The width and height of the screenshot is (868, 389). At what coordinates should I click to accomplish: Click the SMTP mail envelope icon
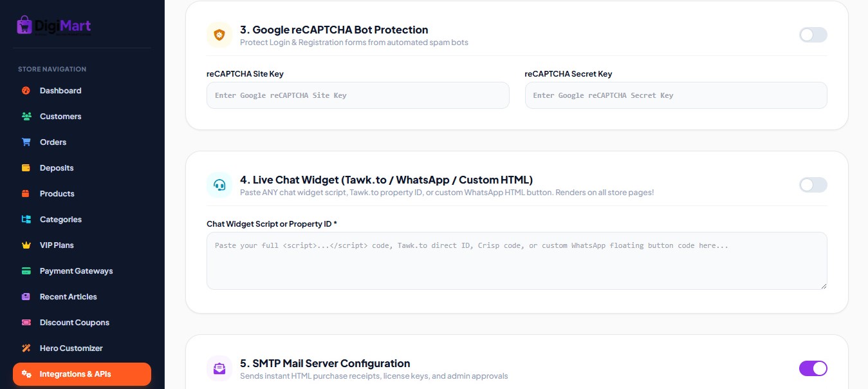click(x=219, y=368)
